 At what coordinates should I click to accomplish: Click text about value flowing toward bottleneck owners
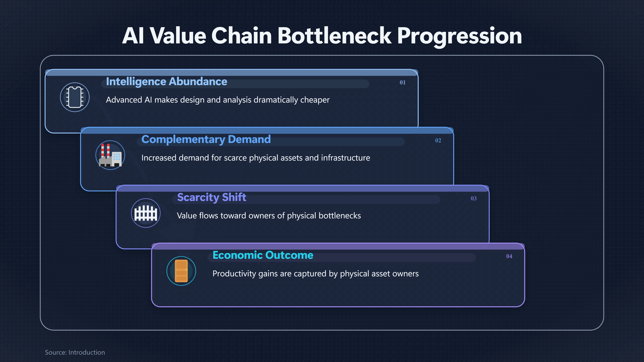coord(269,216)
